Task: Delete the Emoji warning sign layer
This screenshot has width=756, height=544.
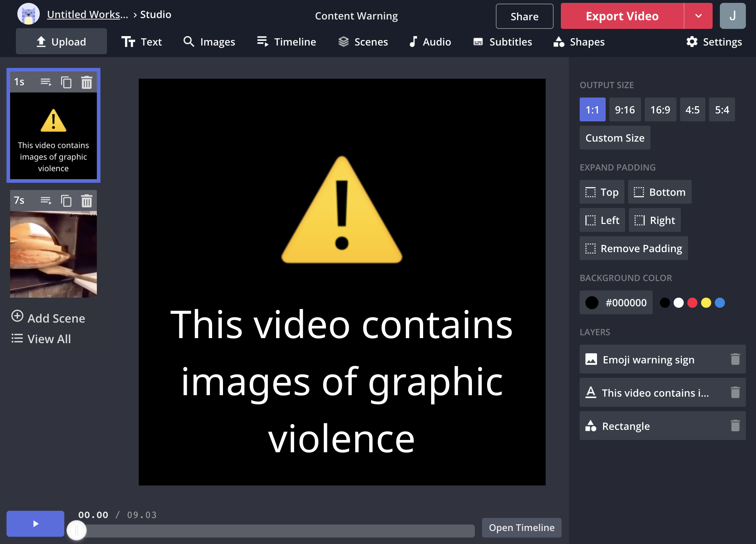Action: coord(735,359)
